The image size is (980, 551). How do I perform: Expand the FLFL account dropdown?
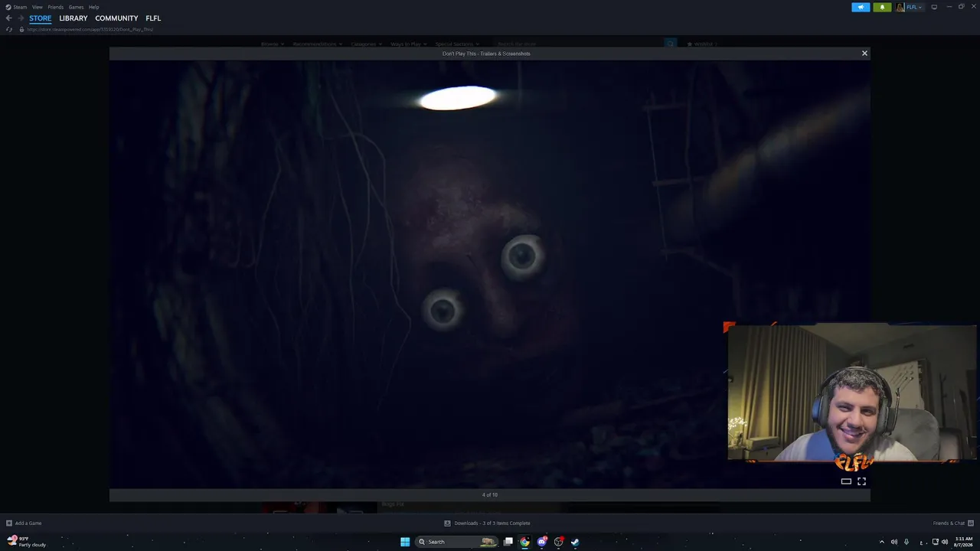(x=914, y=7)
